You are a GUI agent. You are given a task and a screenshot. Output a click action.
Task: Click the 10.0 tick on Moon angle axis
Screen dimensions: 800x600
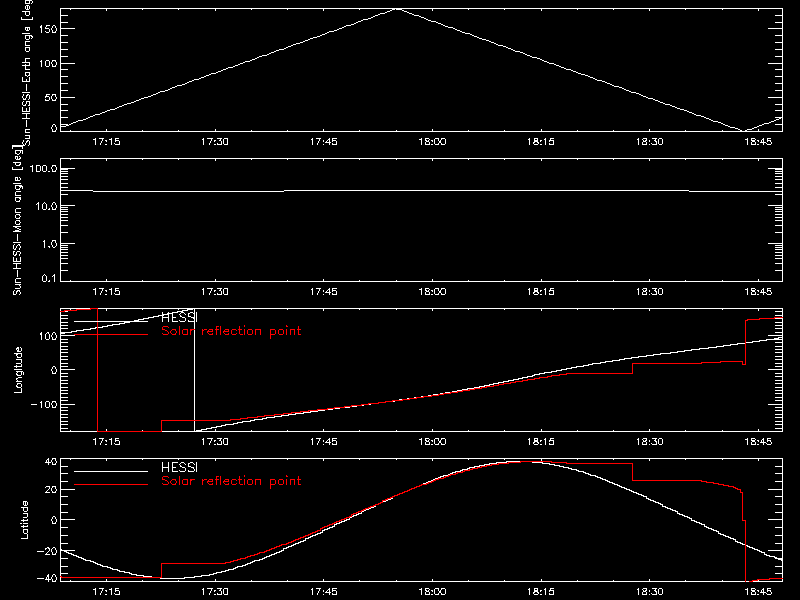(46, 207)
